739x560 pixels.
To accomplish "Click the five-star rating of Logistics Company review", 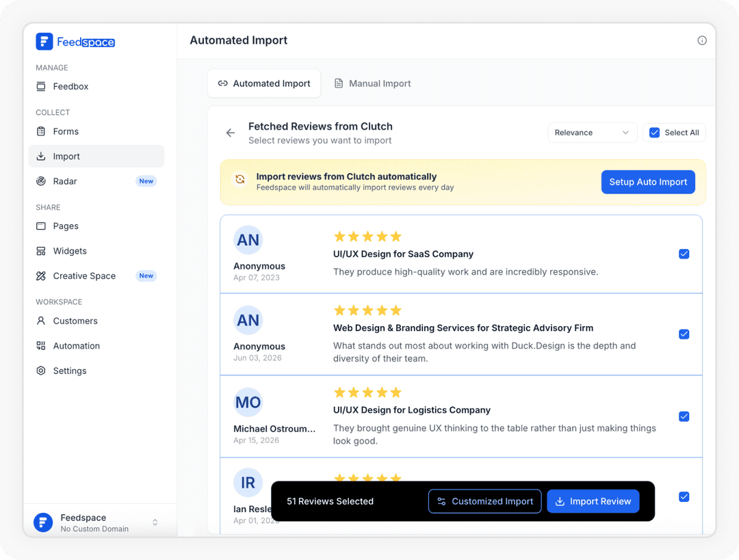I will tap(367, 392).
